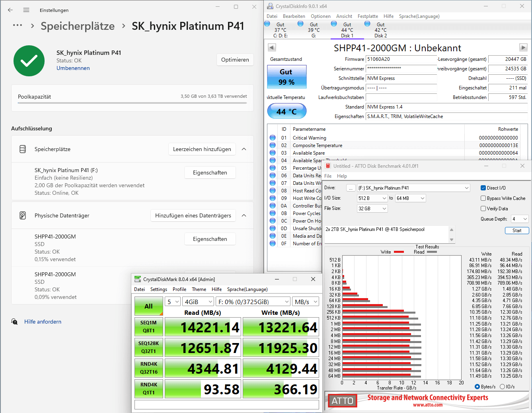Select the C: D: E: drive in CrystalDiskInfo
The image size is (532, 413).
pyautogui.click(x=280, y=30)
